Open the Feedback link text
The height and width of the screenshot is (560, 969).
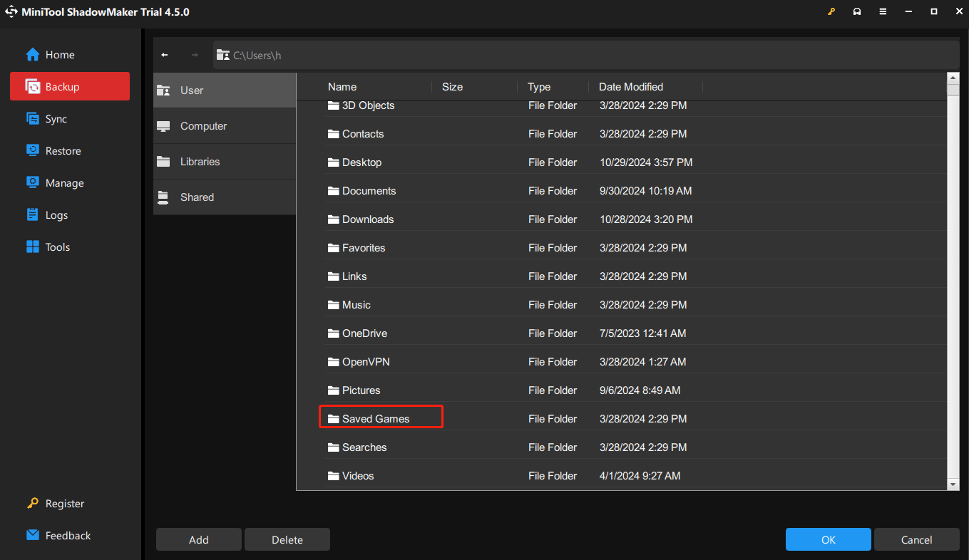tap(68, 536)
